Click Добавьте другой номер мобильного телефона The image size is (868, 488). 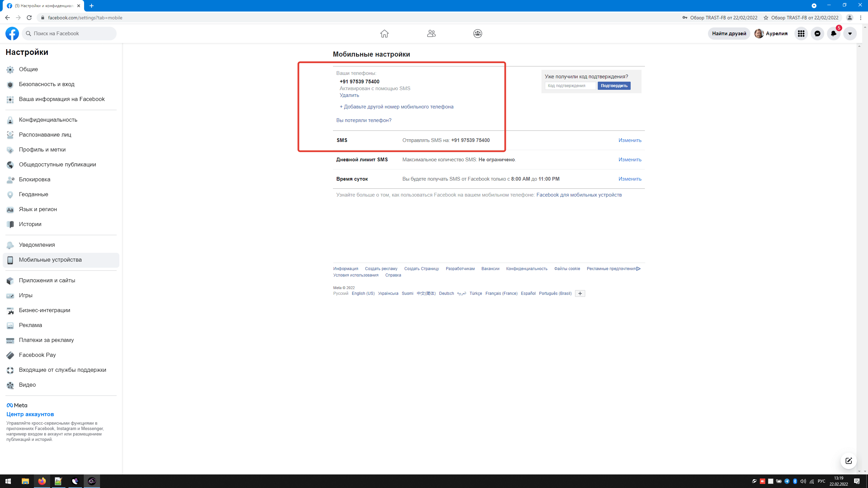(396, 107)
